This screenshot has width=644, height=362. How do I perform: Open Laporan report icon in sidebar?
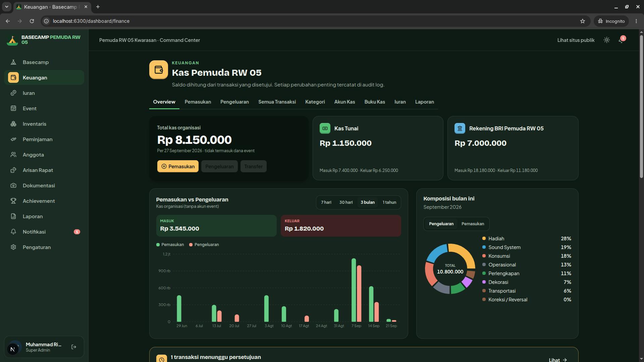(13, 217)
